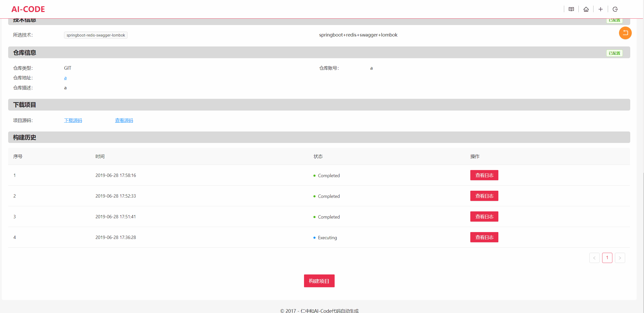Click the orange floating back button
This screenshot has width=644, height=313.
pos(625,33)
